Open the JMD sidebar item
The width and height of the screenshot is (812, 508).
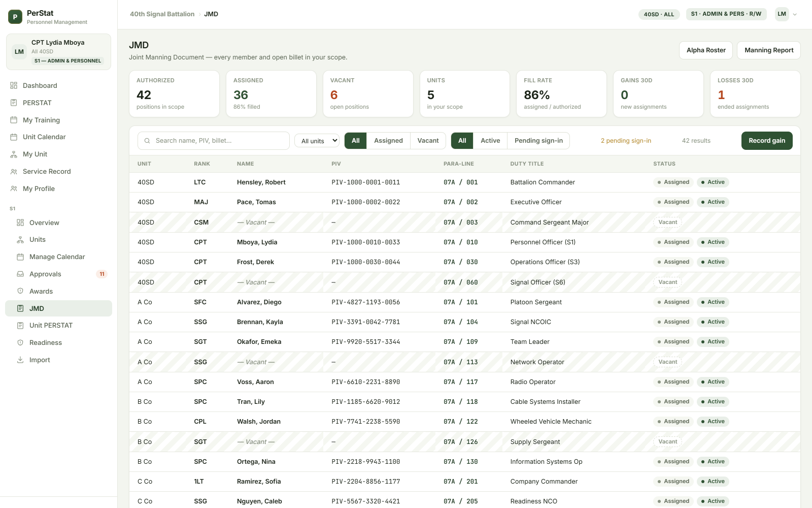pos(58,308)
